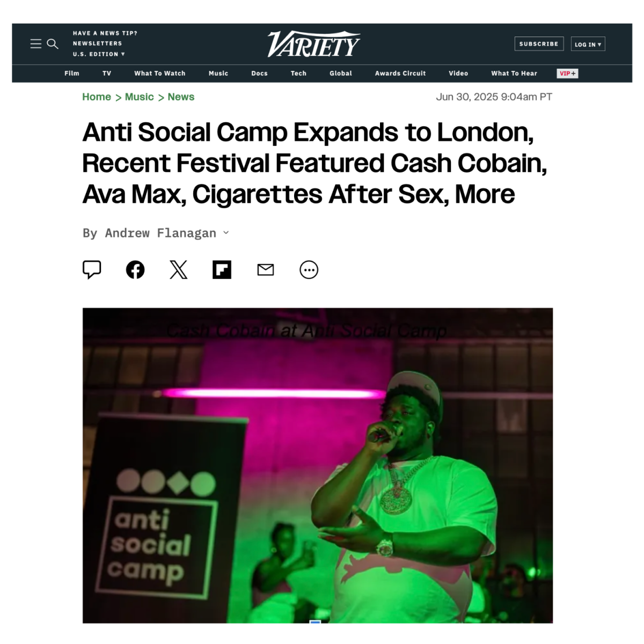Image resolution: width=644 pixels, height=644 pixels.
Task: Click the Subscribe button
Action: 539,44
